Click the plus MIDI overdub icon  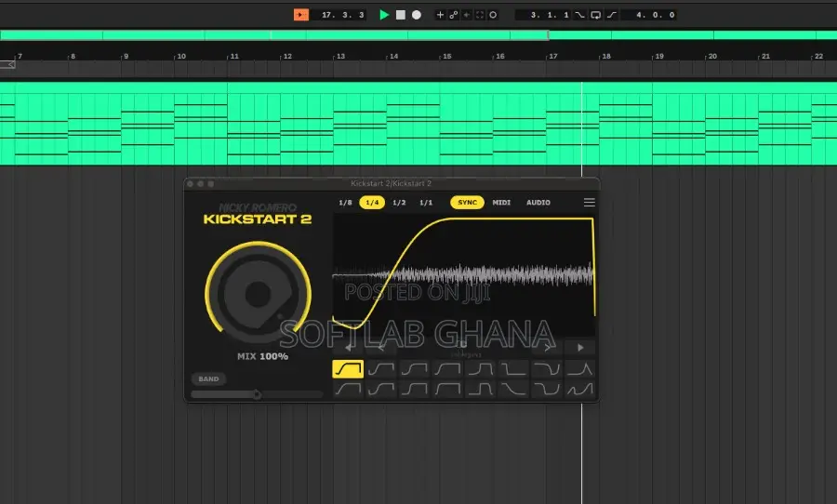[x=440, y=15]
